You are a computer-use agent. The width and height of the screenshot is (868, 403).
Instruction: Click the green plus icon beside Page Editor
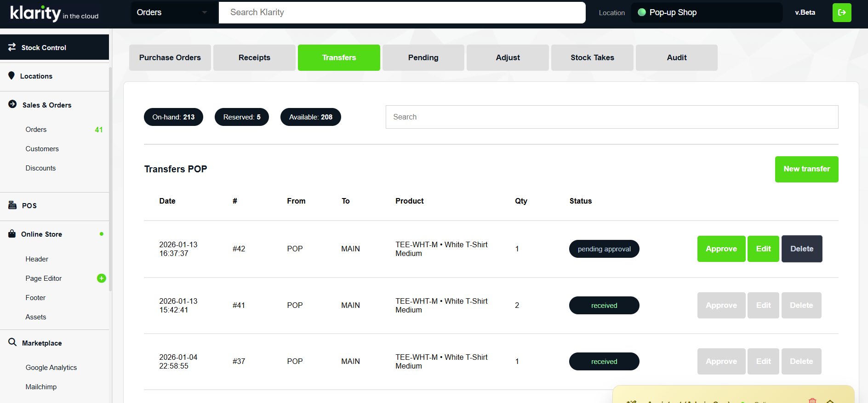[x=102, y=278]
